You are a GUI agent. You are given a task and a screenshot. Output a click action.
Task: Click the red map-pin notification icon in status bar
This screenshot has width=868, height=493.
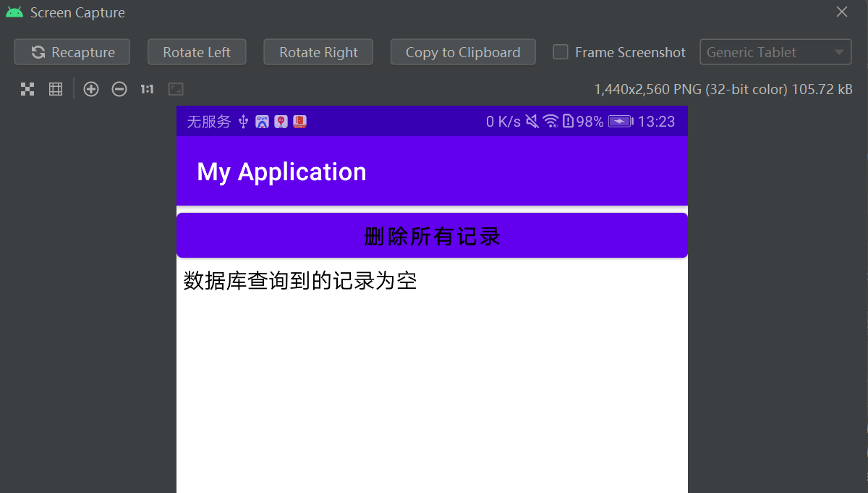pyautogui.click(x=281, y=122)
